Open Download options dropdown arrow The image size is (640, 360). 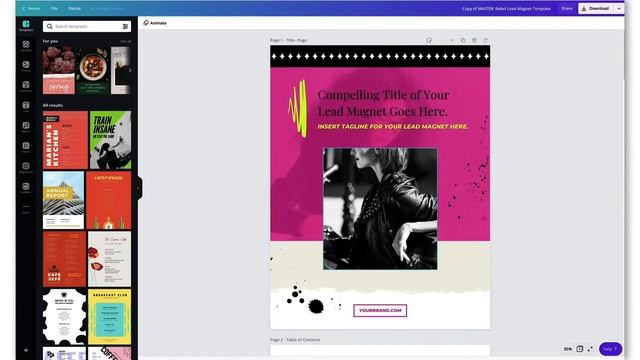click(x=619, y=9)
